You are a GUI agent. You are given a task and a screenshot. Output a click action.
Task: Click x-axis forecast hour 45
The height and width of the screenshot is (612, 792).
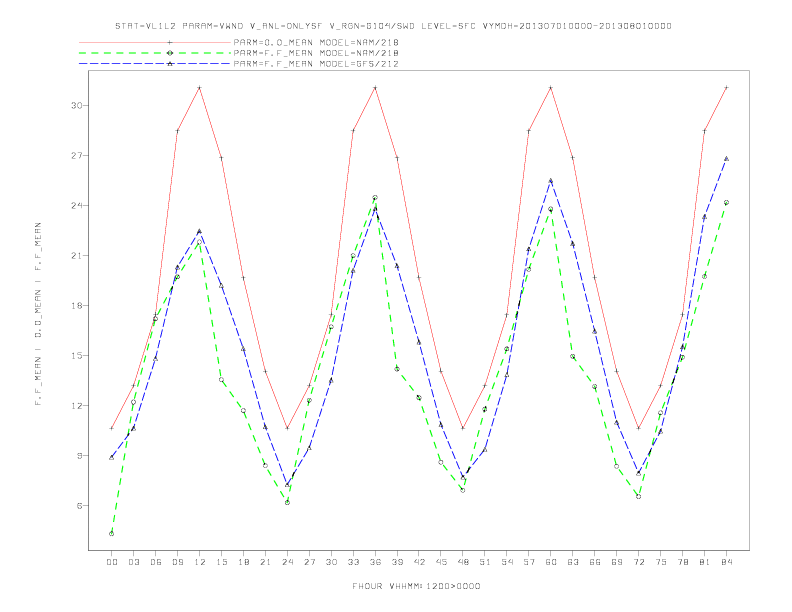441,562
